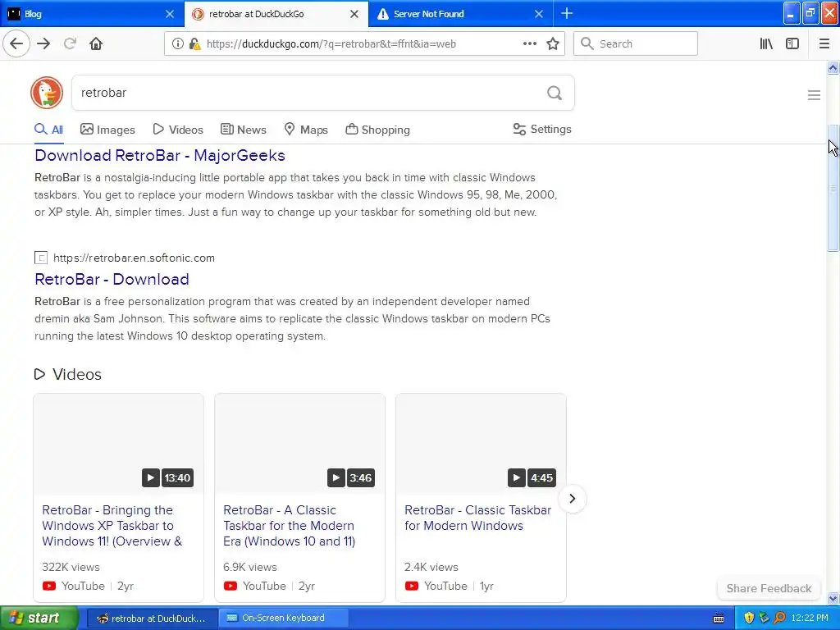
Task: Open a new tab with plus button
Action: tap(567, 13)
